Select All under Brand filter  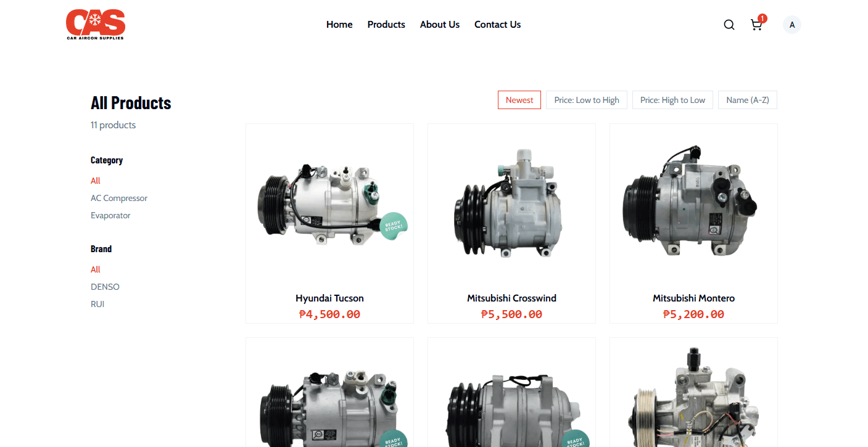coord(96,269)
